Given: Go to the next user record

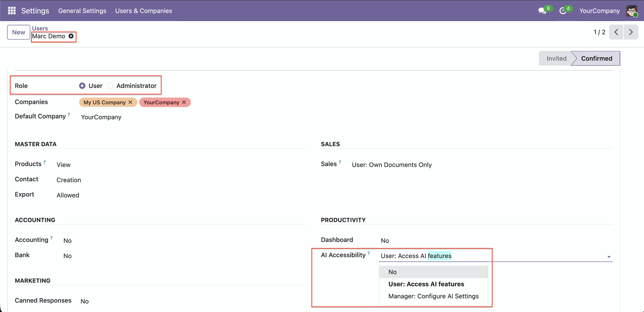Looking at the screenshot, I should point(631,32).
